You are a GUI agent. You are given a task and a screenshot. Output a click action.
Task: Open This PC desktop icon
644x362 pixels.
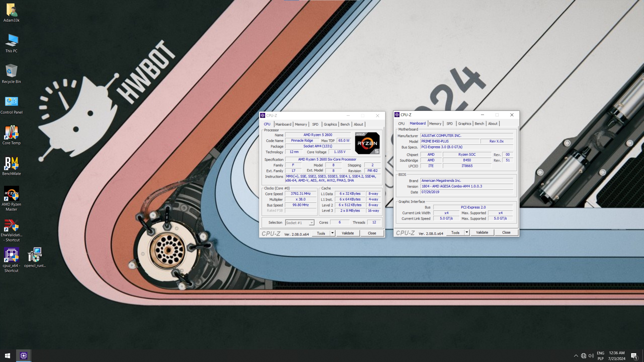click(11, 43)
